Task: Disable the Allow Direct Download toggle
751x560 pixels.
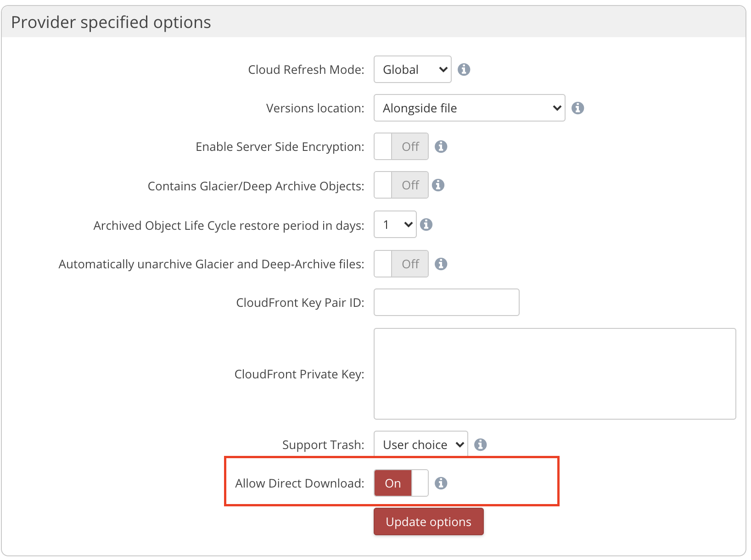Action: point(401,483)
